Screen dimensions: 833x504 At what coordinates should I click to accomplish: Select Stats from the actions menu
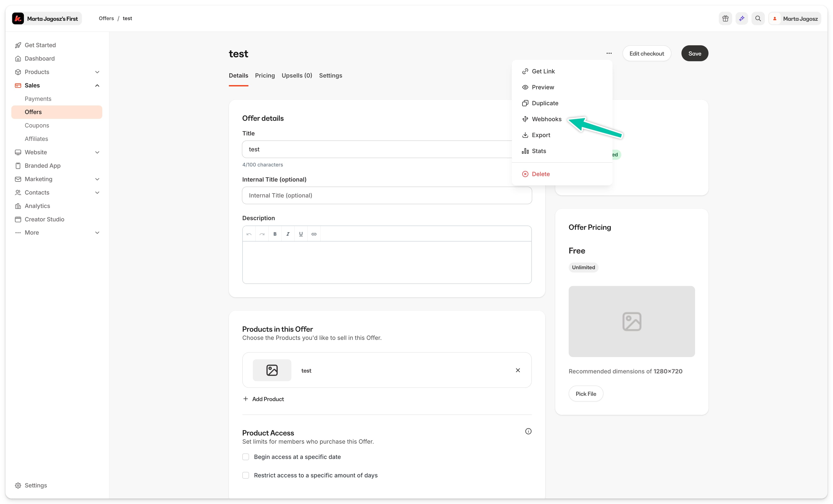562,151
